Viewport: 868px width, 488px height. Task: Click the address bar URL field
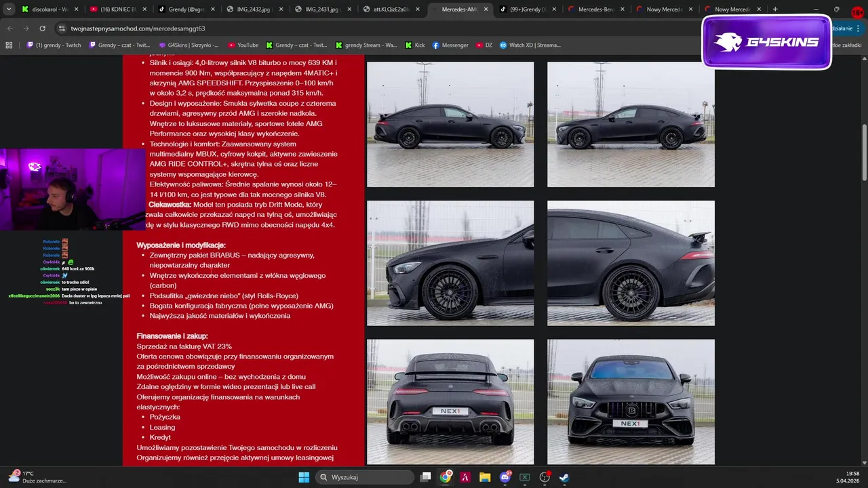point(380,28)
